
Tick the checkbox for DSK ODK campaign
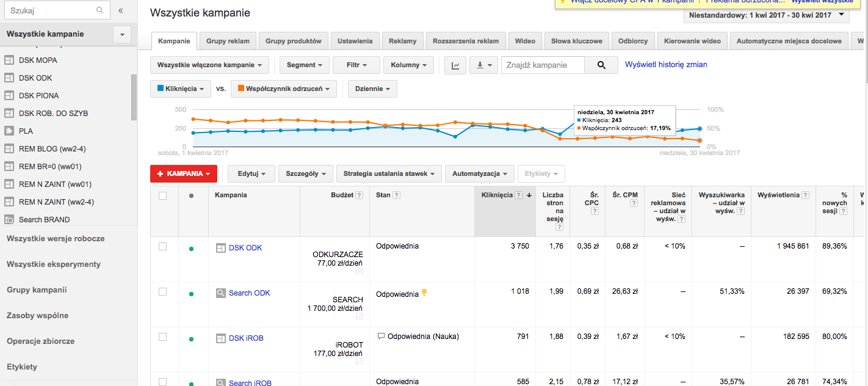pyautogui.click(x=162, y=247)
